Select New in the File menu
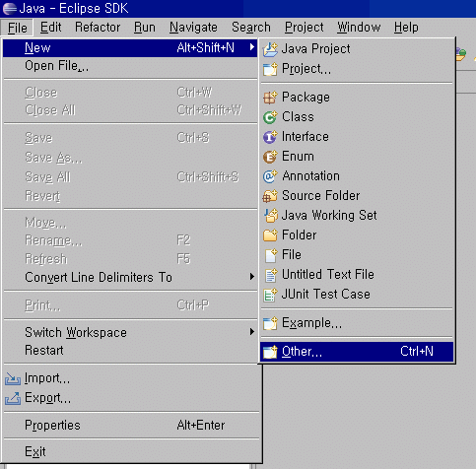 (130, 48)
